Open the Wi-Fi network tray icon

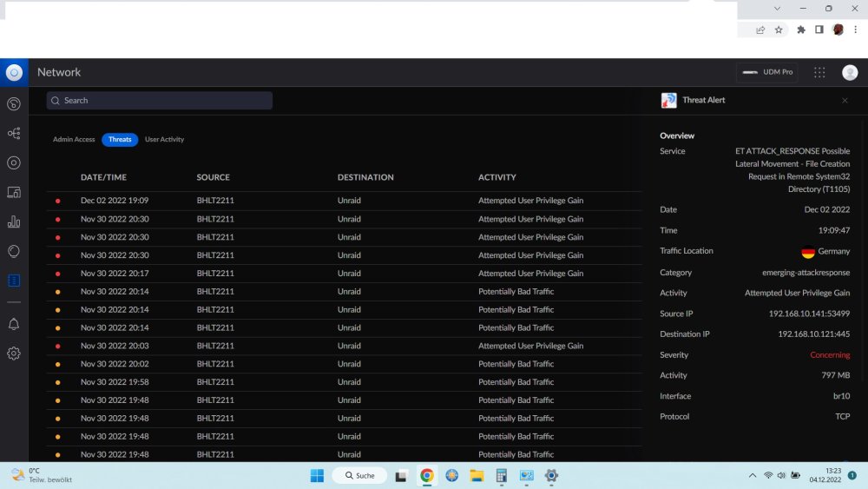768,476
